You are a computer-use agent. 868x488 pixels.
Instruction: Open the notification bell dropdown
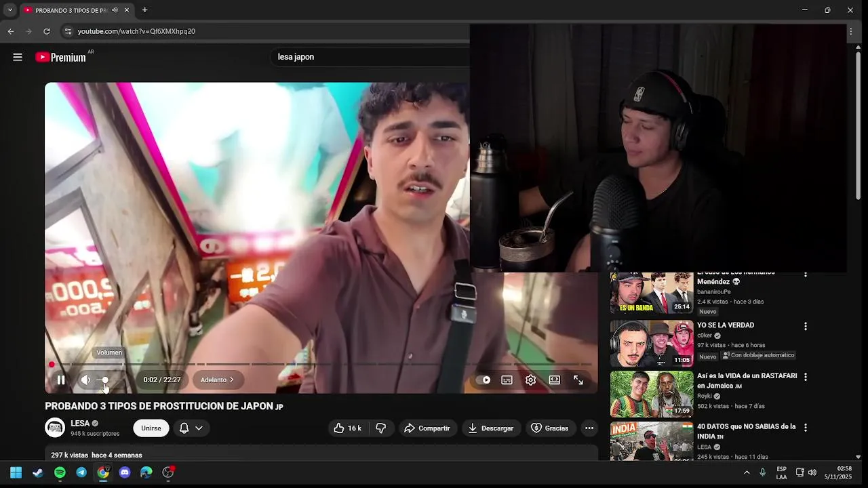coord(191,428)
